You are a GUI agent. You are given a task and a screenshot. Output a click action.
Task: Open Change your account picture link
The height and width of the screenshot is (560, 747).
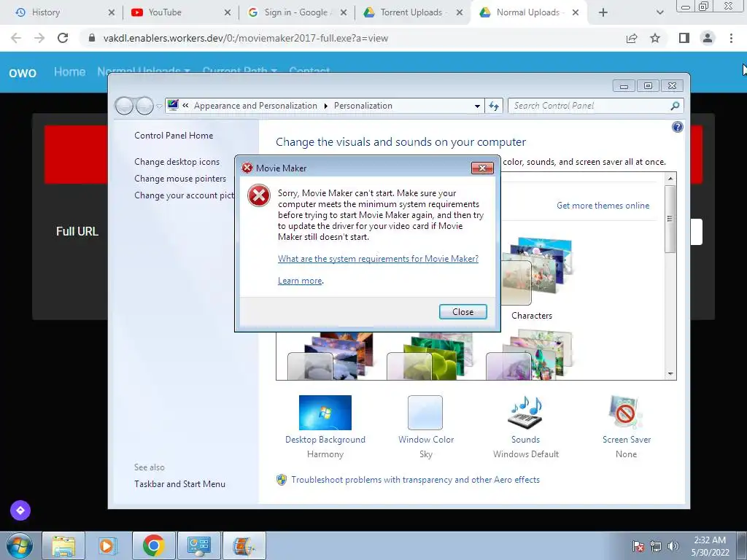pyautogui.click(x=184, y=195)
